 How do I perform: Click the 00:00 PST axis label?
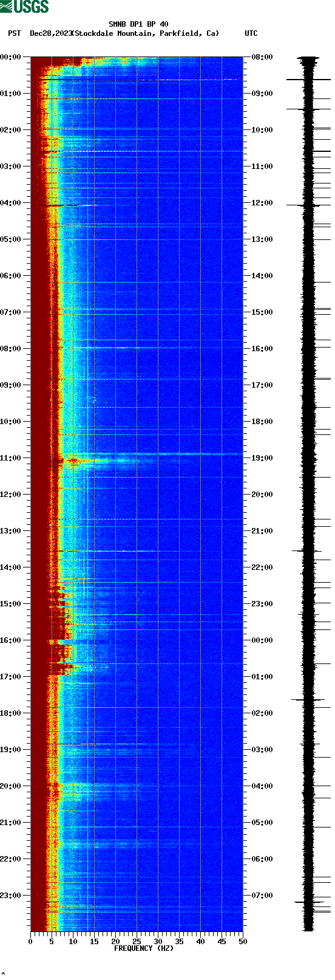point(10,57)
